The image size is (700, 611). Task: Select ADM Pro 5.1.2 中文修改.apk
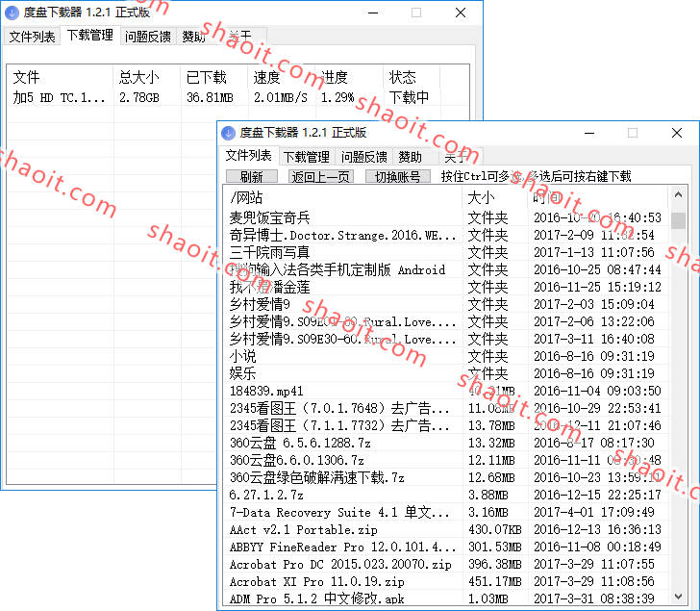[317, 598]
